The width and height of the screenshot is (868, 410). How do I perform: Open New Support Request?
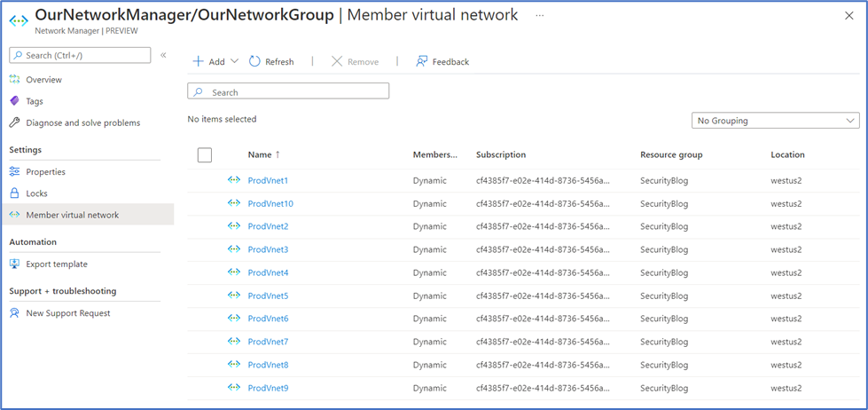68,313
